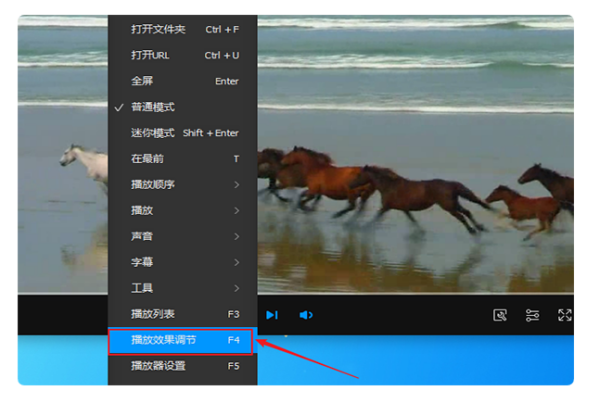
Task: Click the next track playback button
Action: [x=271, y=315]
